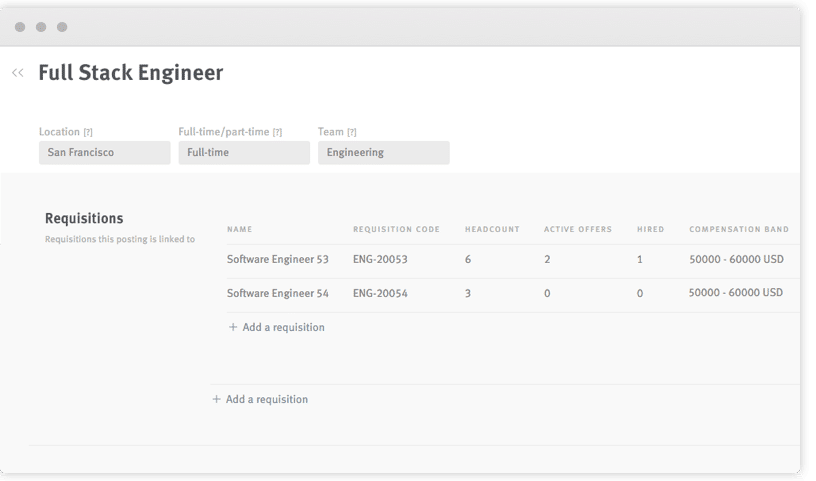Image resolution: width=816 pixels, height=481 pixels.
Task: Open the Full-time employment type field
Action: click(x=244, y=153)
